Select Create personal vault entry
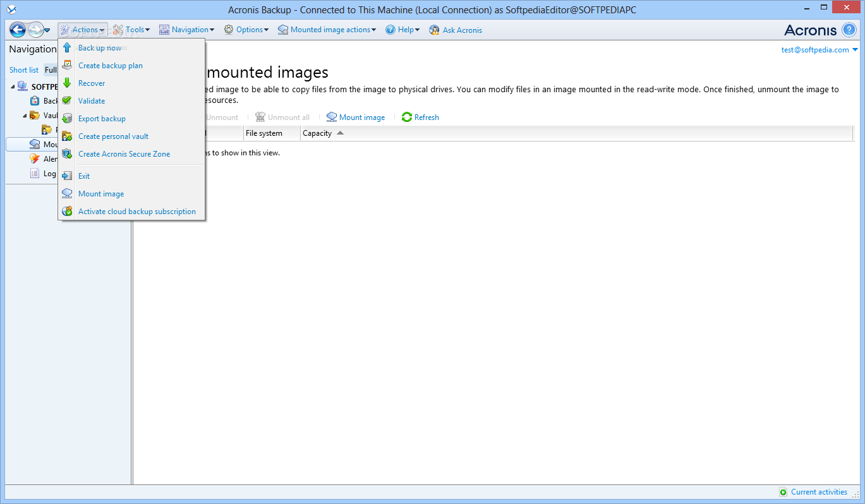Image resolution: width=865 pixels, height=504 pixels. 131,136
